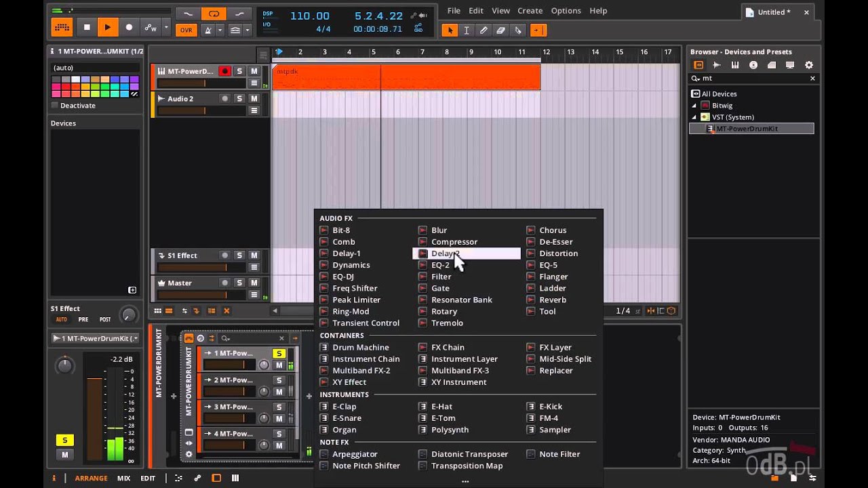The image size is (868, 488).
Task: Open the Create menu
Action: 530,11
